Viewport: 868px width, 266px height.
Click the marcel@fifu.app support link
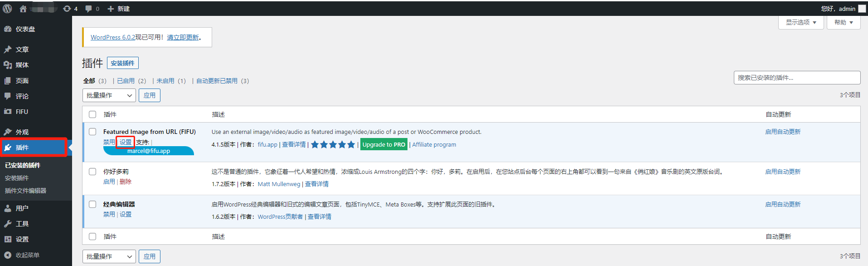[149, 151]
